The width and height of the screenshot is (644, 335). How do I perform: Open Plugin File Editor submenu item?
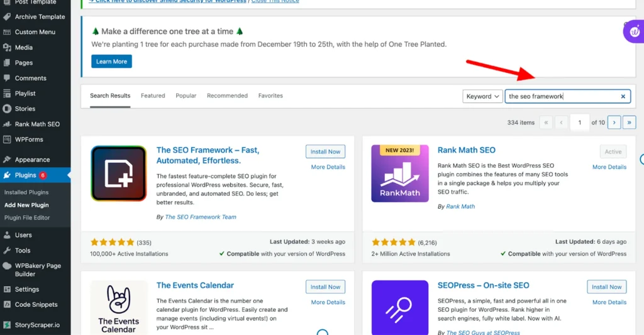(27, 217)
